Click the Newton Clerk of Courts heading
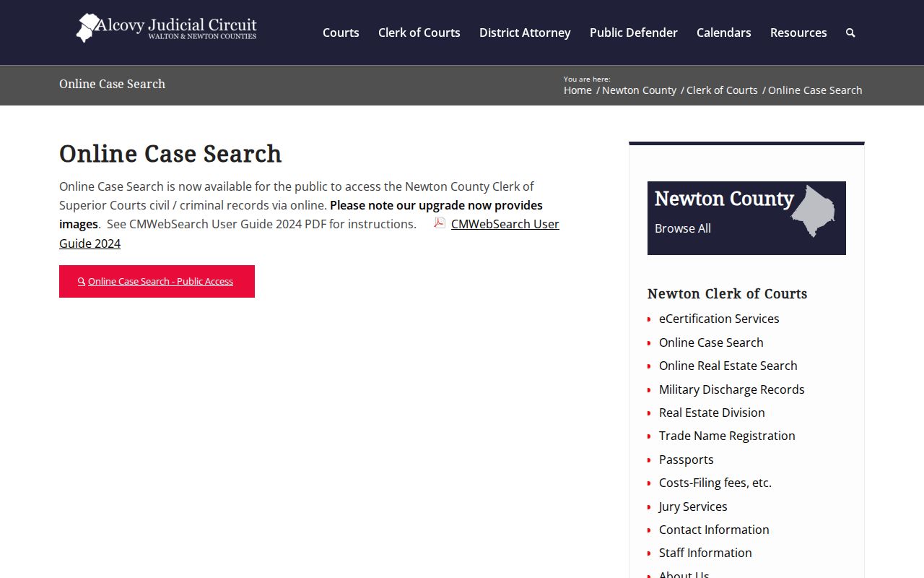 tap(727, 293)
